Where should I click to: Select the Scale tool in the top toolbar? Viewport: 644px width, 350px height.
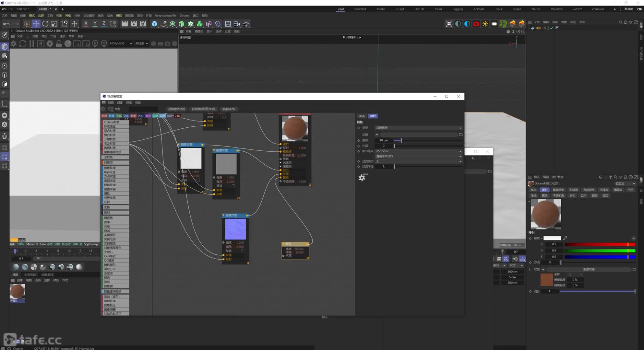(x=54, y=24)
